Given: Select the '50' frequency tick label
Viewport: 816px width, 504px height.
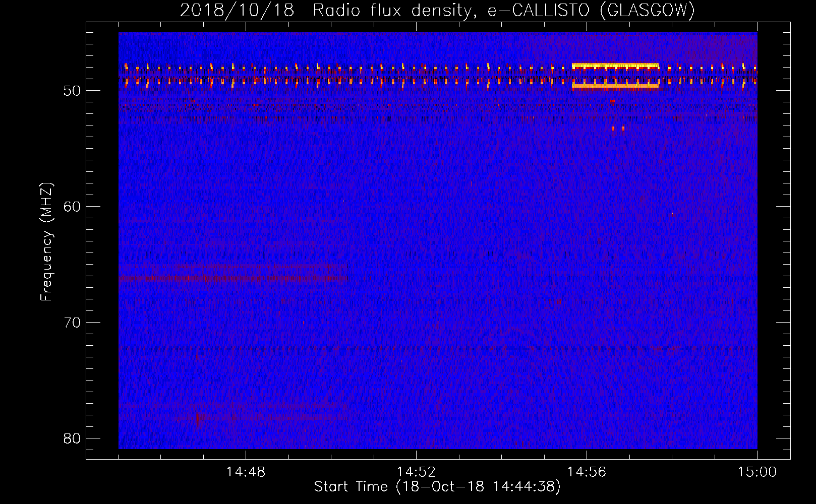Looking at the screenshot, I should 73,91.
